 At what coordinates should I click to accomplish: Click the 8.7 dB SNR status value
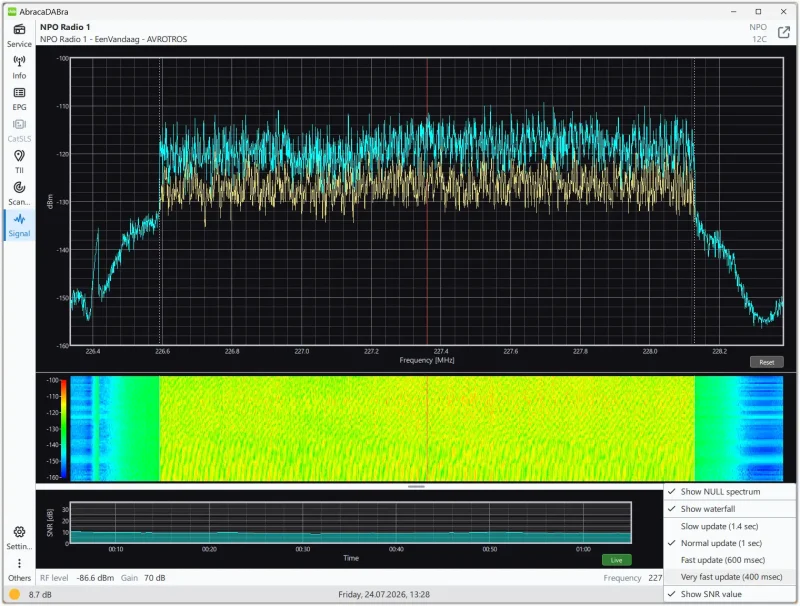(40, 595)
